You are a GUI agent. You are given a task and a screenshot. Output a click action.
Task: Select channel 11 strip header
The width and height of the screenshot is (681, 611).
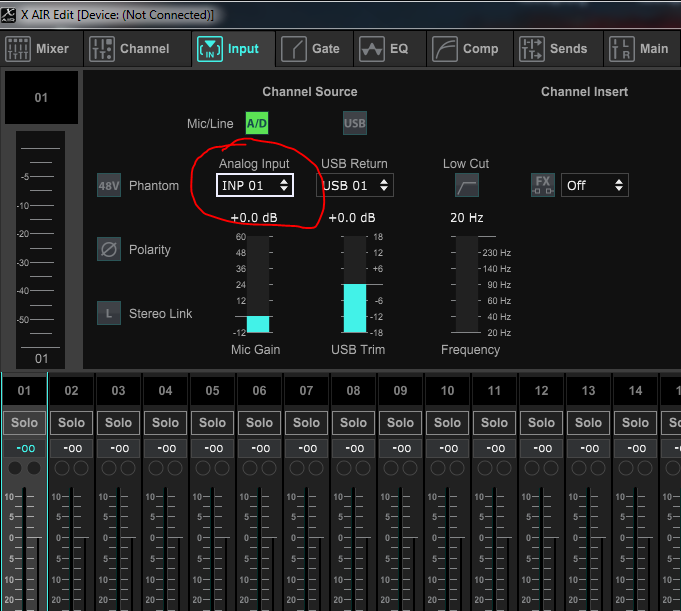click(x=494, y=390)
